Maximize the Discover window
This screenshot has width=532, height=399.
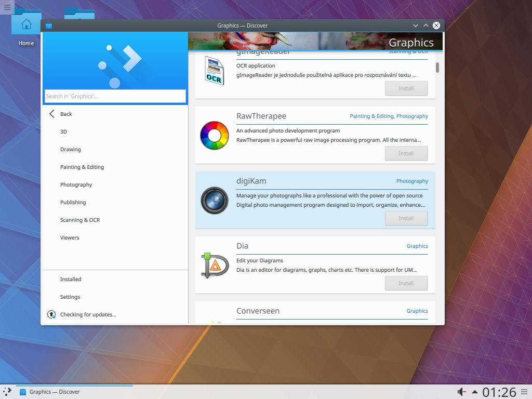426,26
